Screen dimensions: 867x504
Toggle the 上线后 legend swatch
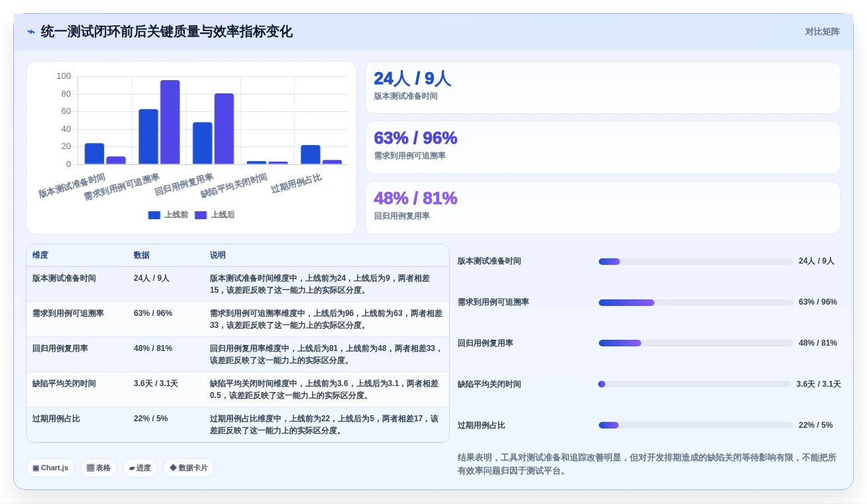[201, 215]
